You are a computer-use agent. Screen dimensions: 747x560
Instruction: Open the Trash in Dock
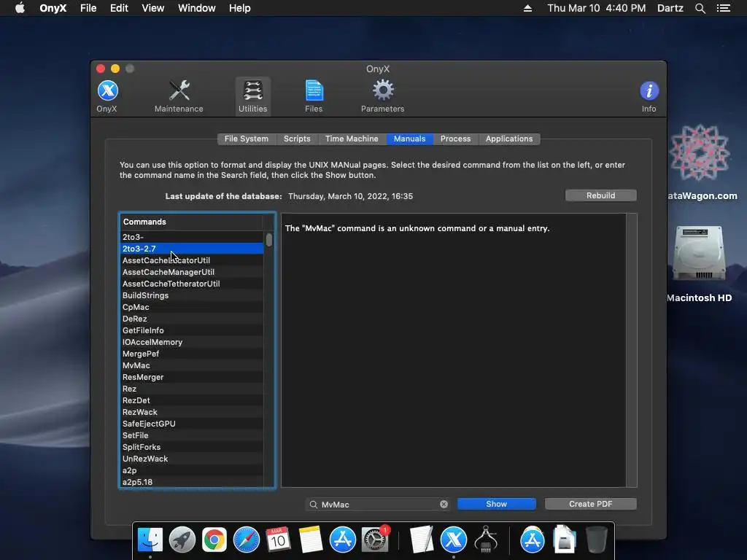tap(597, 540)
